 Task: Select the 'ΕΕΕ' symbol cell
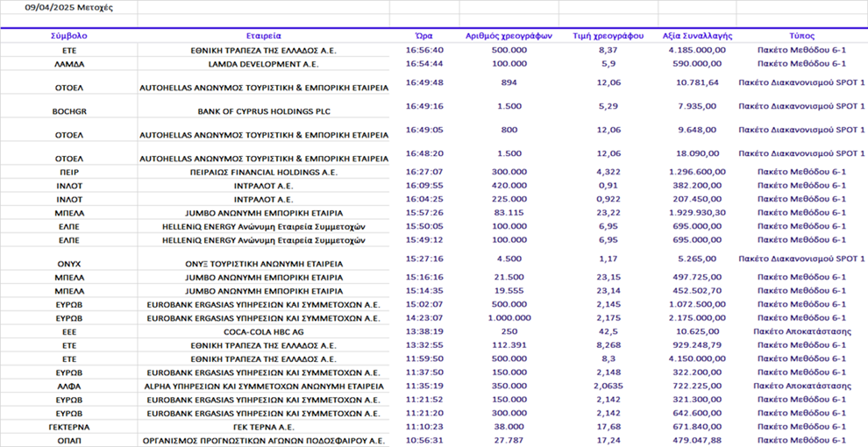click(x=68, y=332)
